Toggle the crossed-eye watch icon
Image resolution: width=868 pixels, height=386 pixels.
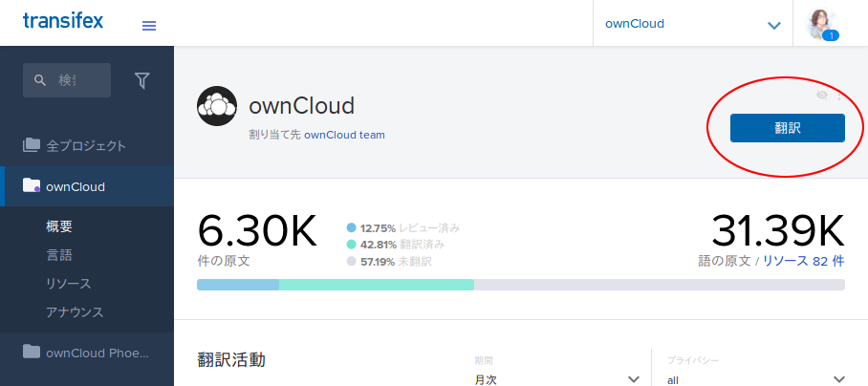(x=822, y=96)
